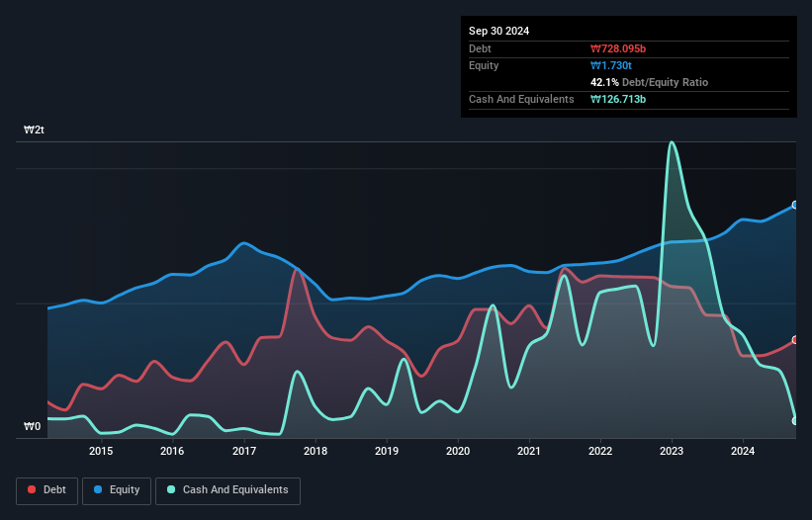The width and height of the screenshot is (812, 520).
Task: Click the ₩2t y-axis label
Action: coord(35,130)
